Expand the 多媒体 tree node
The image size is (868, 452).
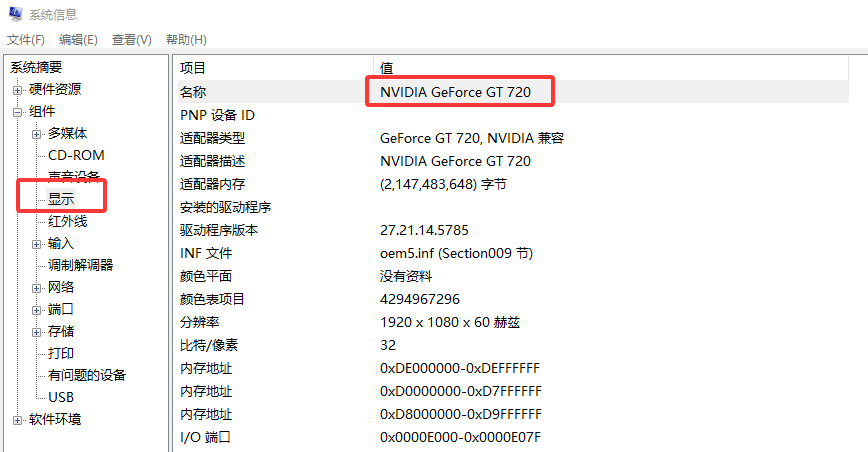coord(37,134)
